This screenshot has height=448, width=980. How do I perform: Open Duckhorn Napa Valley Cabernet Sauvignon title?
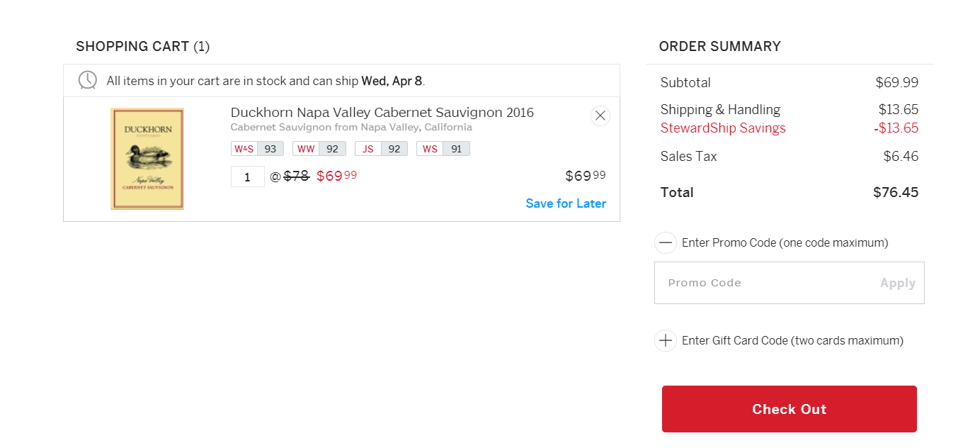pos(382,113)
